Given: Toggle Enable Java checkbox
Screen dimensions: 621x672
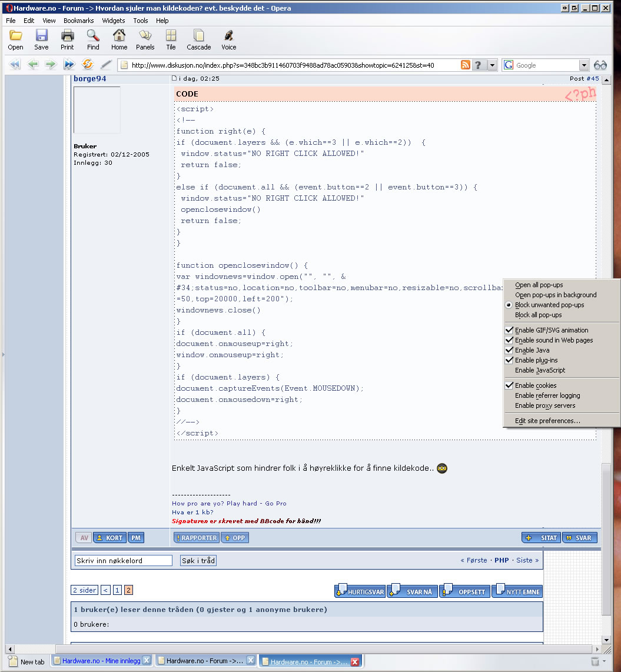Looking at the screenshot, I should click(x=532, y=350).
